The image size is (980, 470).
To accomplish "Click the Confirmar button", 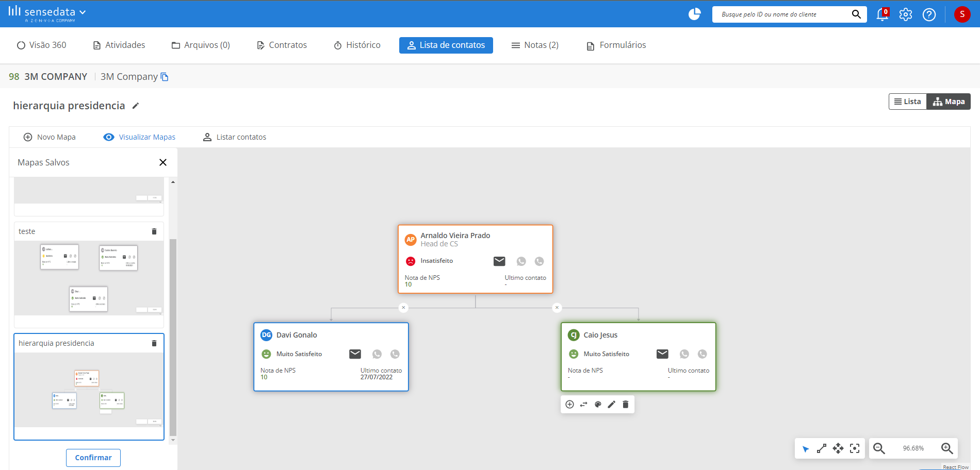I will tap(93, 458).
